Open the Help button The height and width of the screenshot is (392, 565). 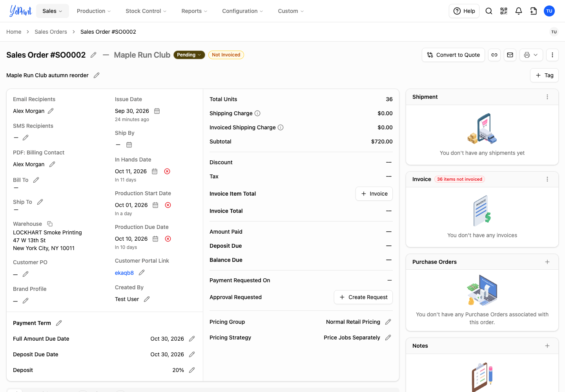click(x=464, y=11)
